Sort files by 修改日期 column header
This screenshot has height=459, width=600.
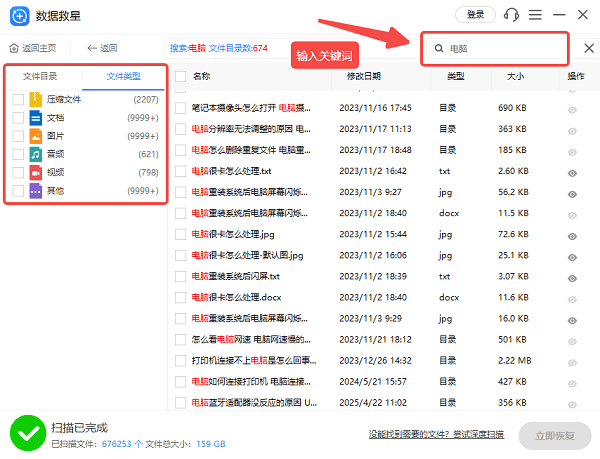364,76
